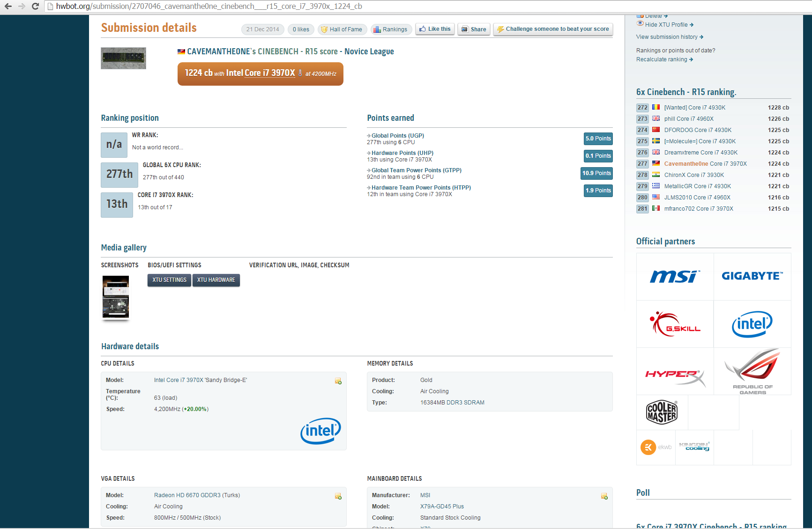The image size is (812, 529).
Task: Click the CPU details edit icon
Action: tap(338, 381)
